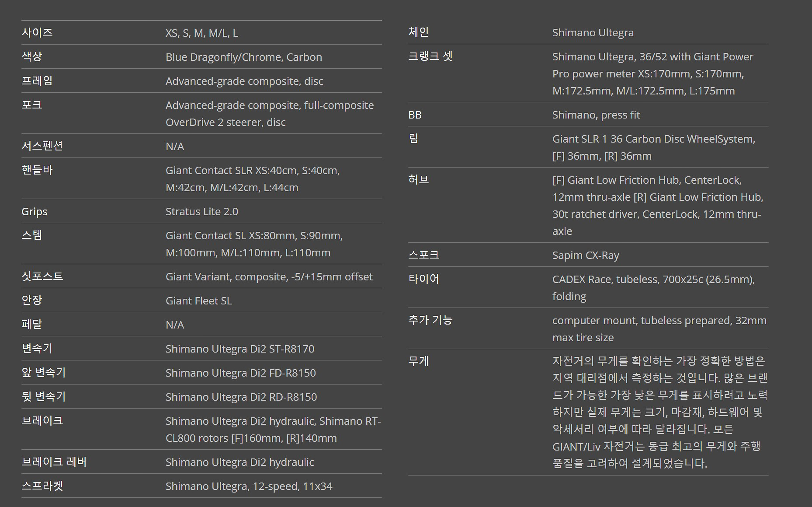This screenshot has height=507, width=812.
Task: Click the 핸들바 row label
Action: click(37, 170)
